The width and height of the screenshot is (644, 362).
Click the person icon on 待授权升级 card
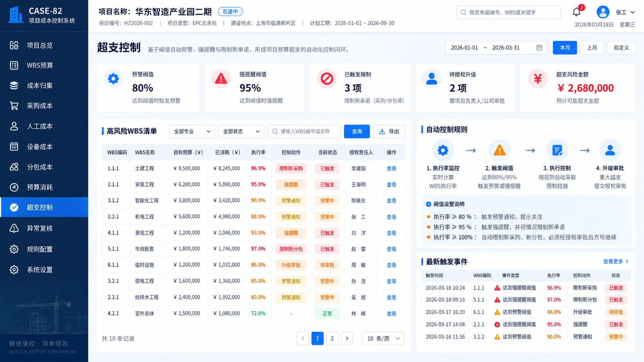(x=431, y=78)
